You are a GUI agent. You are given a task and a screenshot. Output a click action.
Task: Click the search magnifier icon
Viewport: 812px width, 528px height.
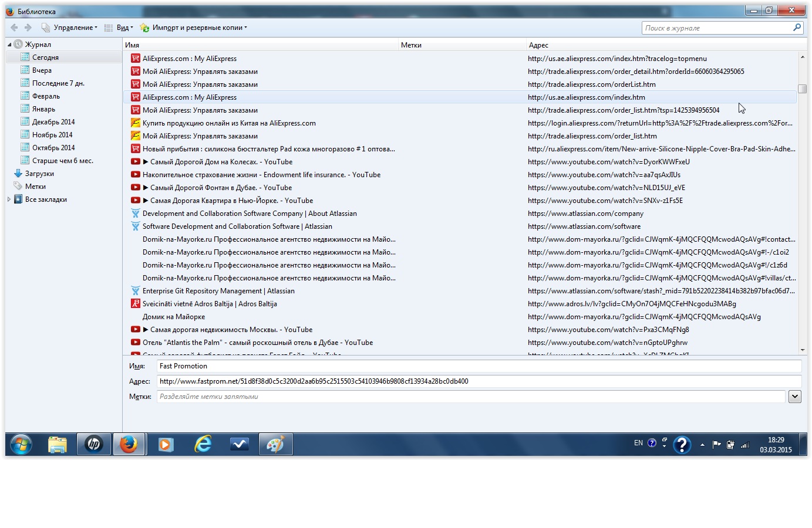click(x=797, y=28)
